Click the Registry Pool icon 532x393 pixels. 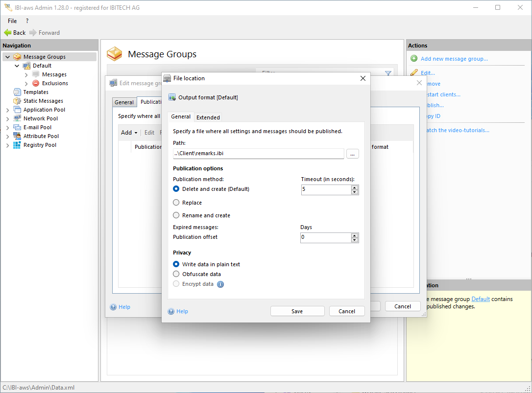coord(17,145)
